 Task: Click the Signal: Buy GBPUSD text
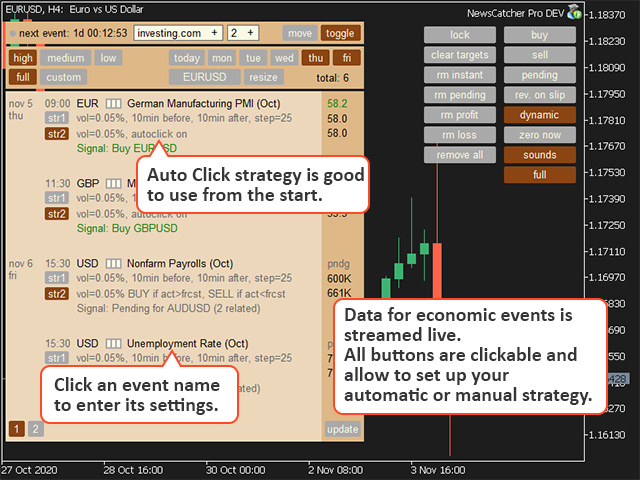[x=127, y=228]
